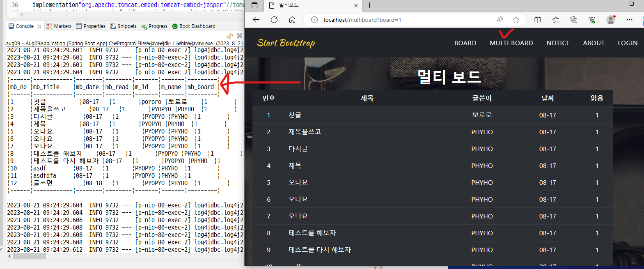Open split screen icon in Edge
Screen dimensions: 644x269
click(x=538, y=20)
